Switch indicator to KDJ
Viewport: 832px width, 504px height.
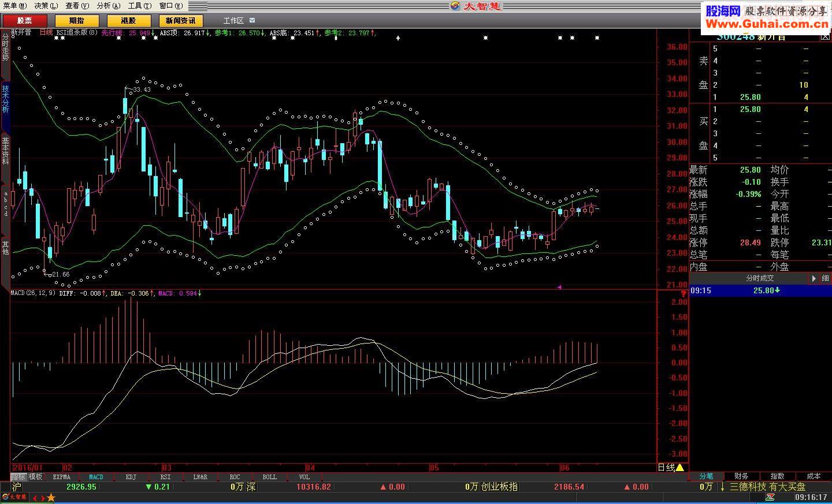coord(131,477)
